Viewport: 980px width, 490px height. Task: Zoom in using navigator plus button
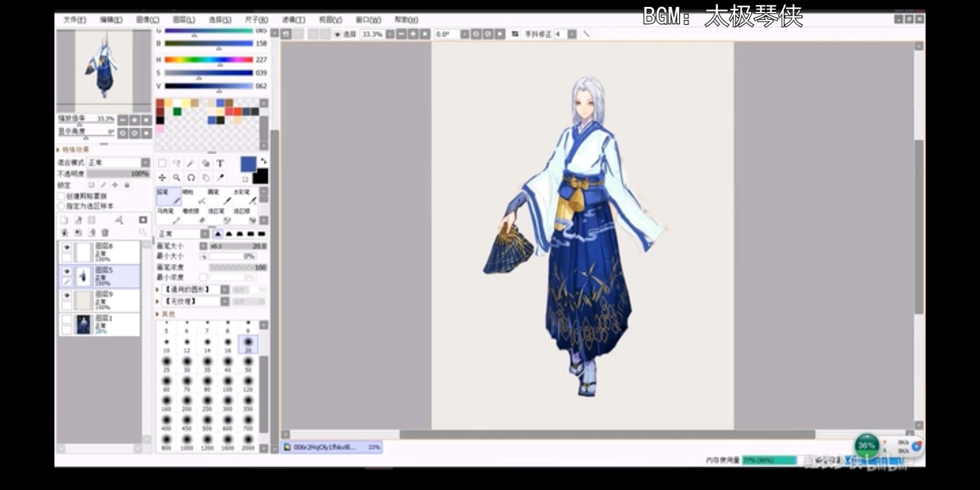135,120
